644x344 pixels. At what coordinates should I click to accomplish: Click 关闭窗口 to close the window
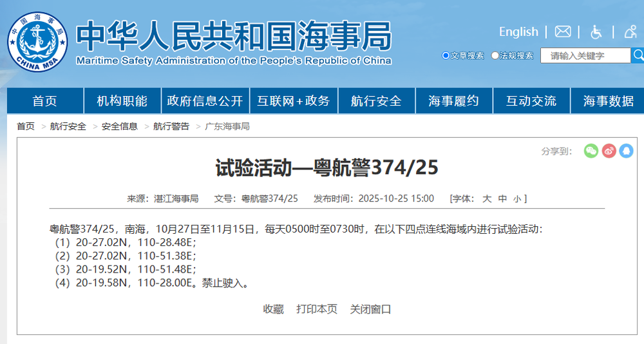click(x=370, y=309)
